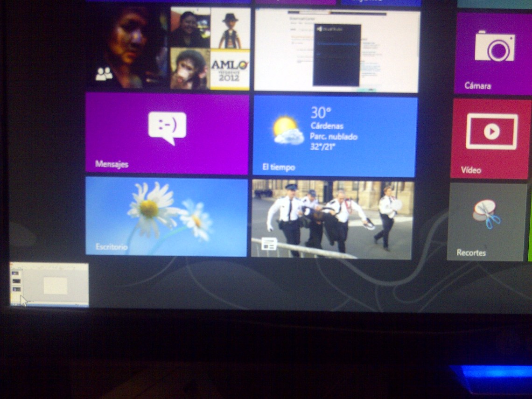The image size is (532, 399).
Task: Open the tile showing the Visual Studio screenshot
Action: coord(337,50)
